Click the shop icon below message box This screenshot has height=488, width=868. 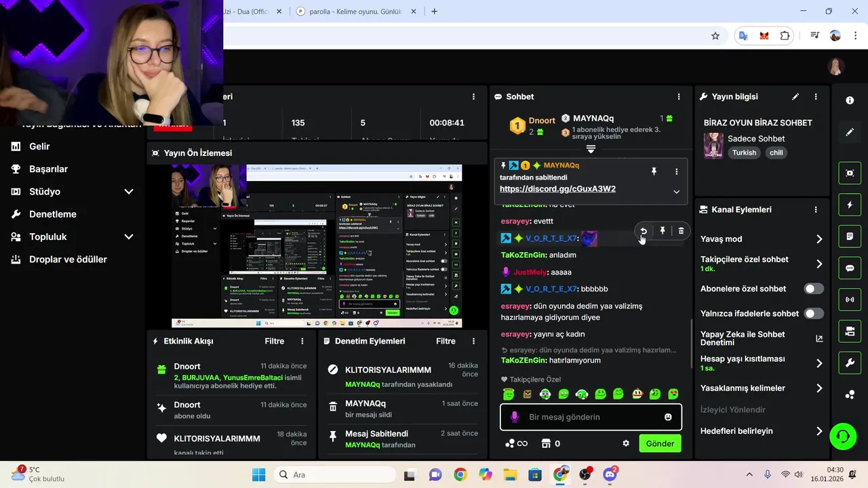click(x=546, y=443)
